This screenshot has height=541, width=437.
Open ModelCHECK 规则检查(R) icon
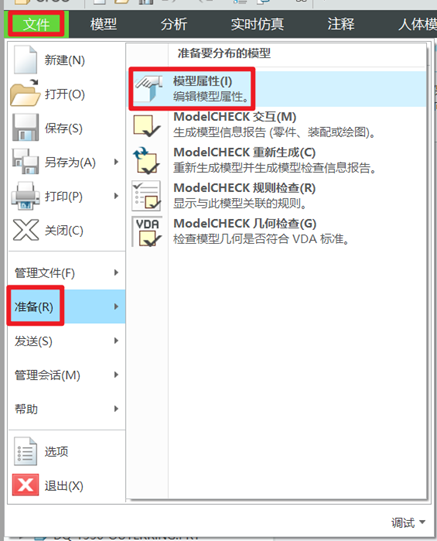pyautogui.click(x=146, y=196)
